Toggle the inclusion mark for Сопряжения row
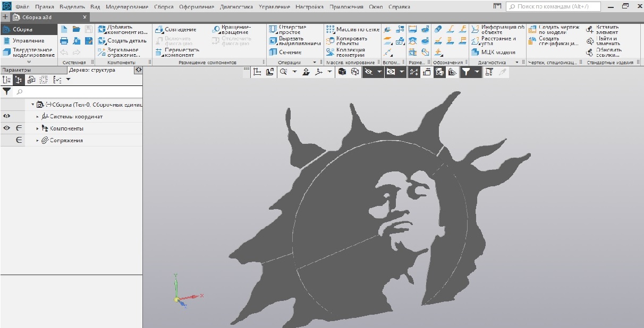644x328 pixels. pyautogui.click(x=19, y=140)
